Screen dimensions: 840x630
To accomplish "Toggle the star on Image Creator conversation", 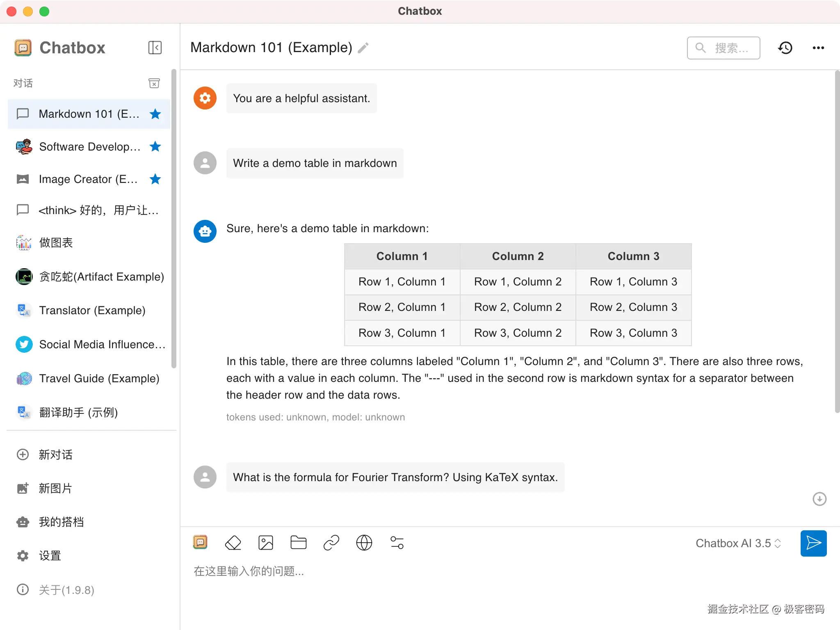I will coord(155,179).
